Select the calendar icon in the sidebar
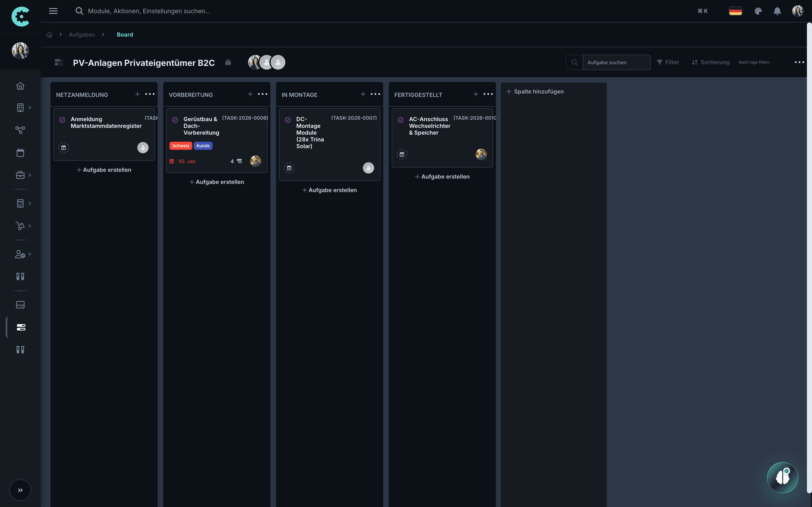812x507 pixels. (x=20, y=153)
